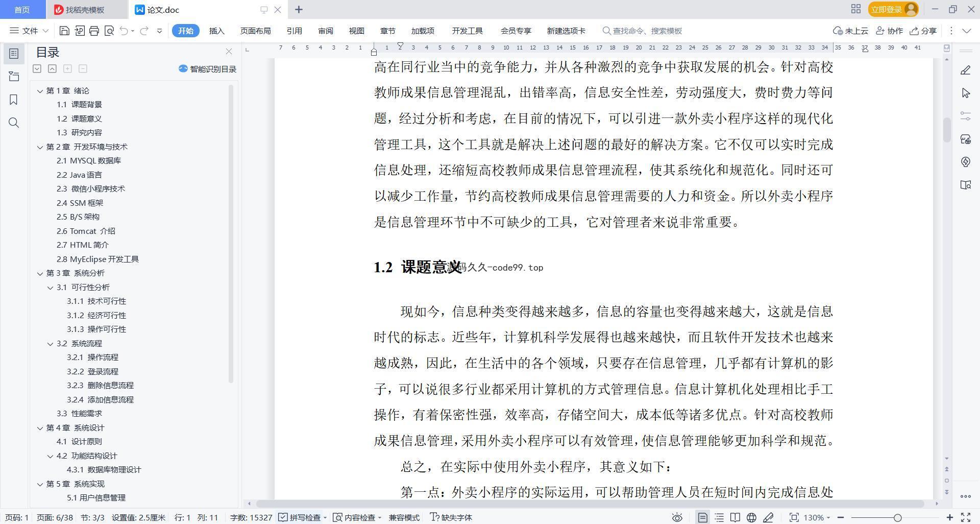Open a new tab with plus button
The height and width of the screenshot is (524, 980).
(x=299, y=9)
